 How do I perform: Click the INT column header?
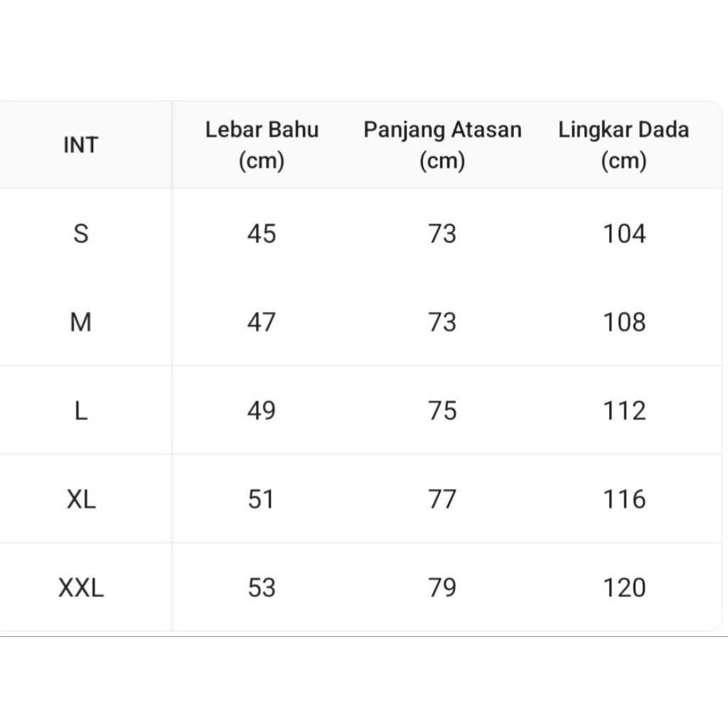coord(80,145)
